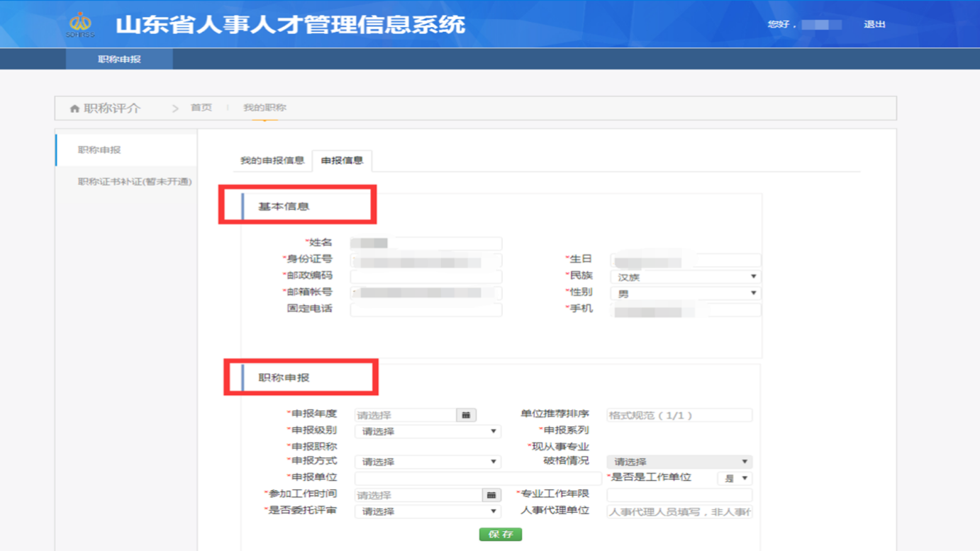This screenshot has height=551, width=980.
Task: Click the 退出 logout link
Action: pos(874,23)
